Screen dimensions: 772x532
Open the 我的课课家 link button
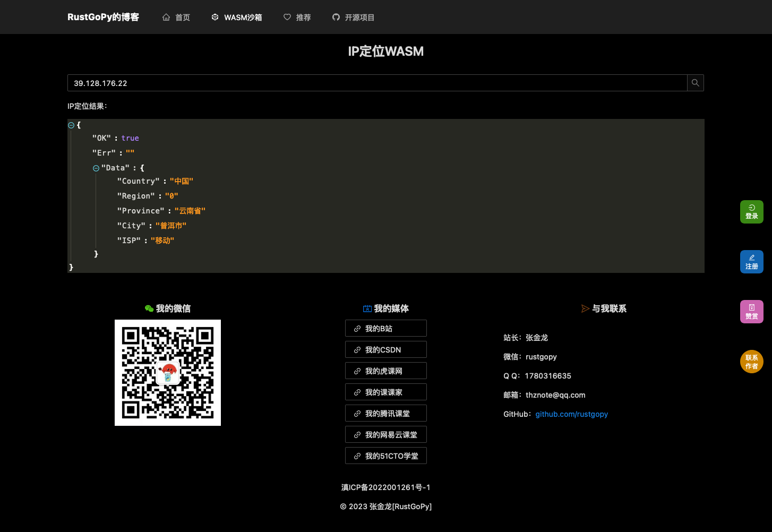(x=386, y=392)
